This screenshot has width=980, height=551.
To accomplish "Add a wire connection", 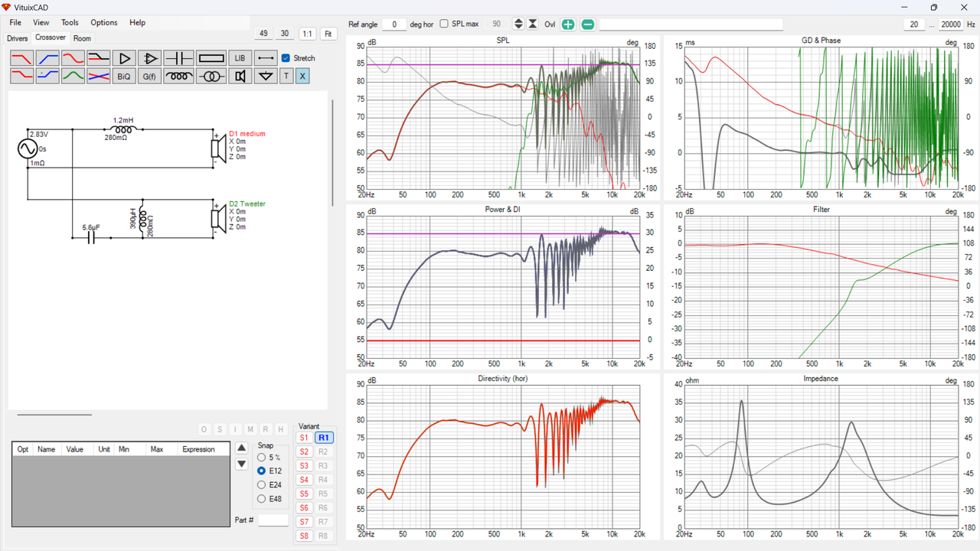I will 266,58.
